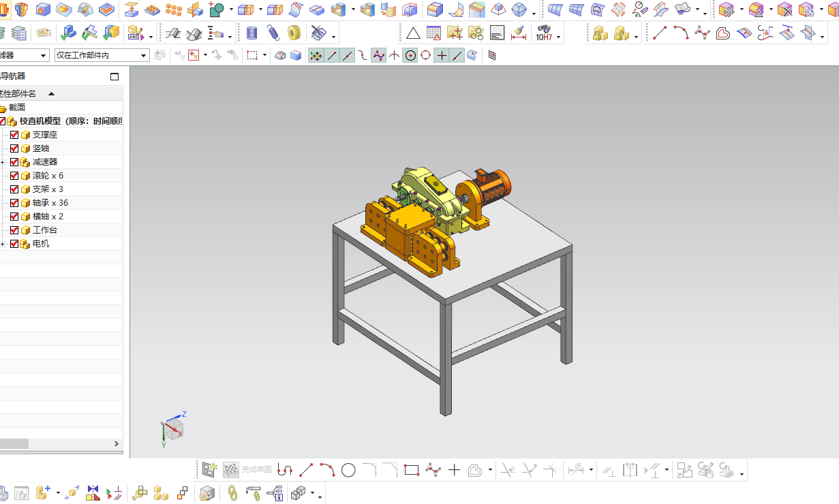Click the navigator horizontal scrollbar right arrow
This screenshot has width=839, height=504.
(x=116, y=443)
